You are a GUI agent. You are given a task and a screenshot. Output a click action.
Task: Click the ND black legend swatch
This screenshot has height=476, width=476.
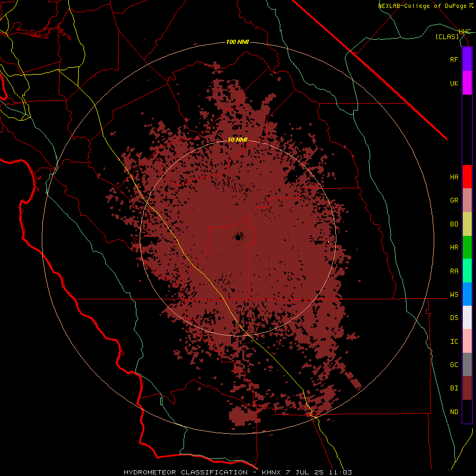pos(467,411)
